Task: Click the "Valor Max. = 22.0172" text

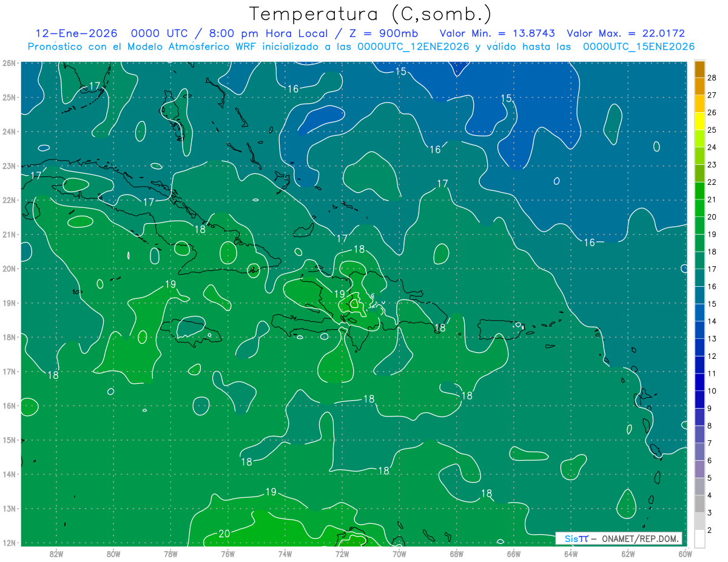Action: (x=625, y=33)
